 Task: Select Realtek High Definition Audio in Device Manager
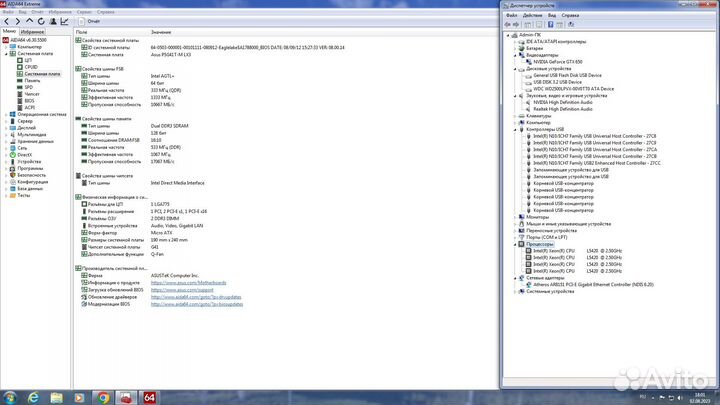(562, 109)
